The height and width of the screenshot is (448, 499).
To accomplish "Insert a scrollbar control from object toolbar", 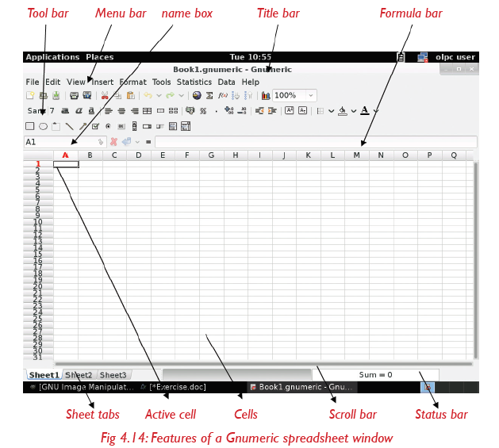I will click(x=134, y=126).
